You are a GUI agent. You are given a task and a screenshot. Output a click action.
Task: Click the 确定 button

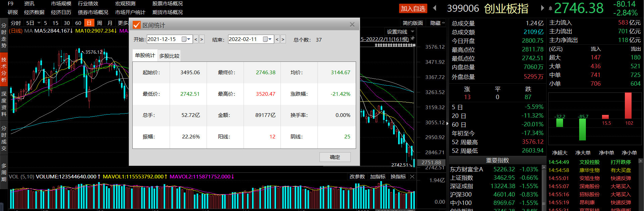coord(335,157)
